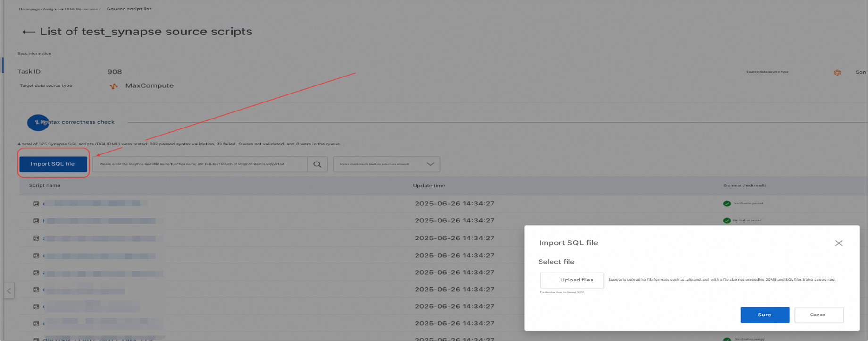This screenshot has height=341, width=868.
Task: Click the step 1 Syntax correctness check circle
Action: click(38, 123)
